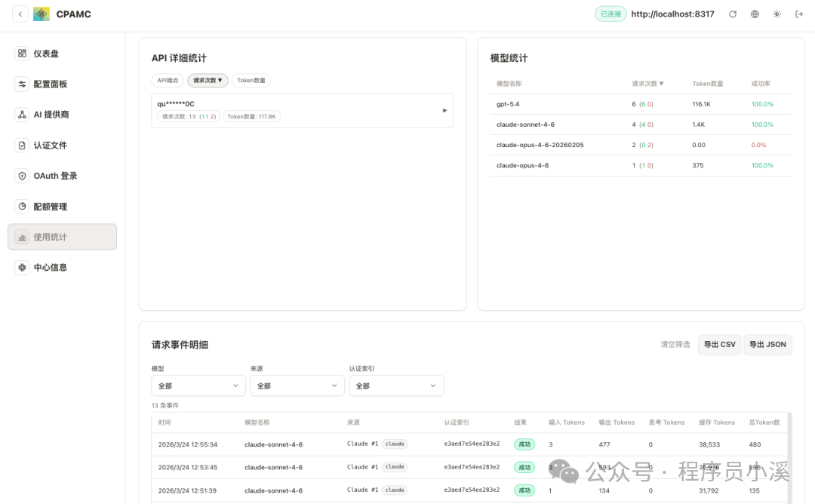Click the 116.1K token value
The image size is (815, 504).
click(701, 104)
